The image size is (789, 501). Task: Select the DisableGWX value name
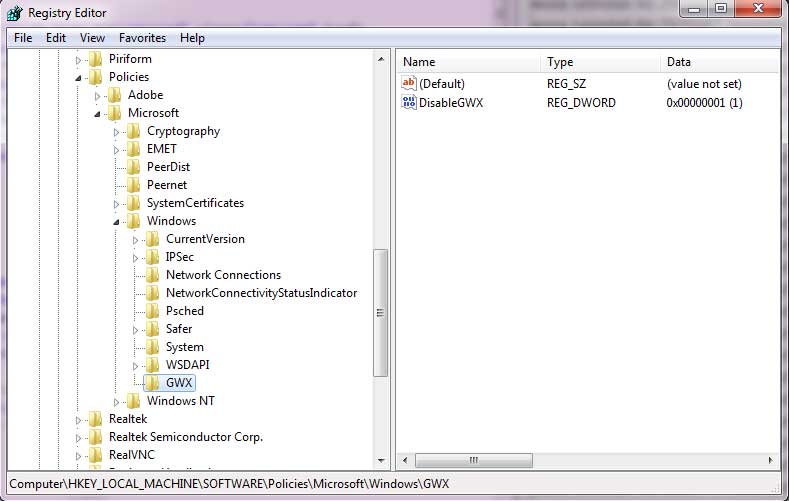(451, 103)
